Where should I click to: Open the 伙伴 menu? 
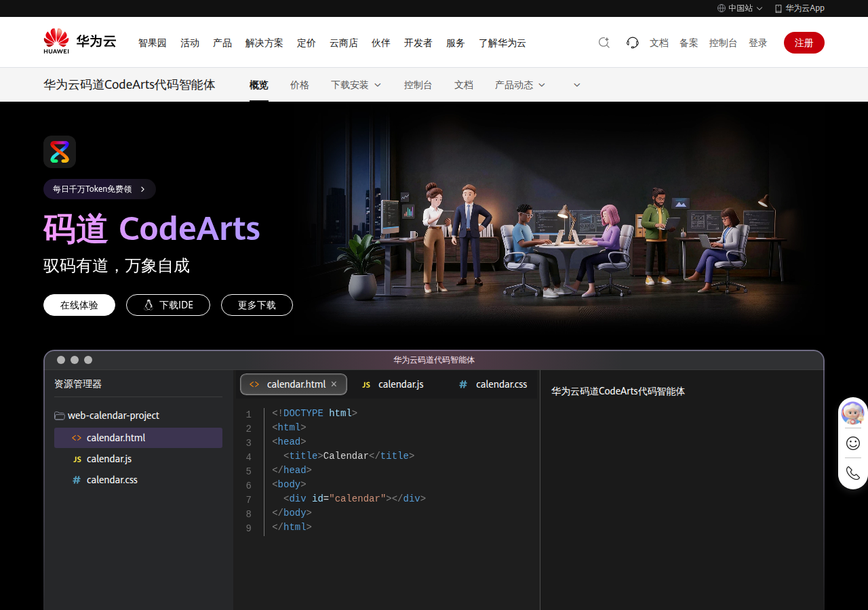tap(381, 43)
